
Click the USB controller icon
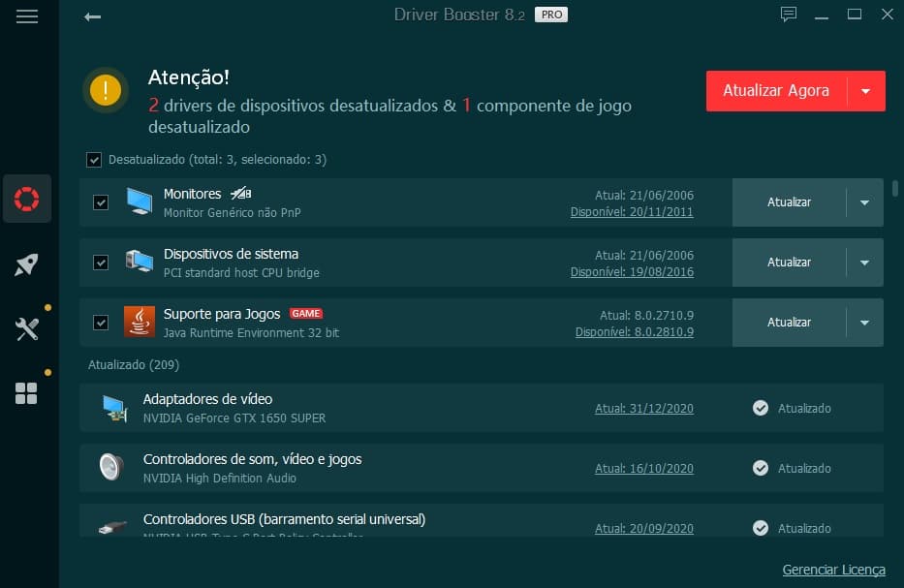click(111, 527)
